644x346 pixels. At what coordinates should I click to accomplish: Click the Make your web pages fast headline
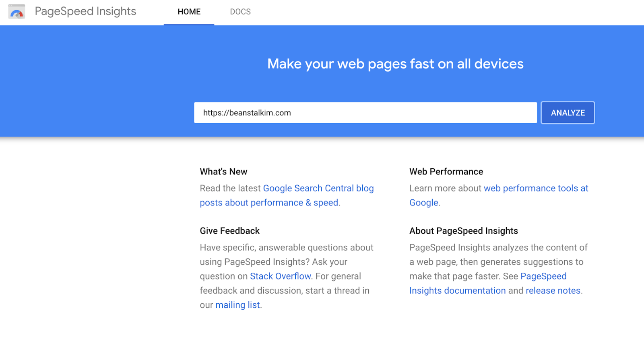(395, 64)
